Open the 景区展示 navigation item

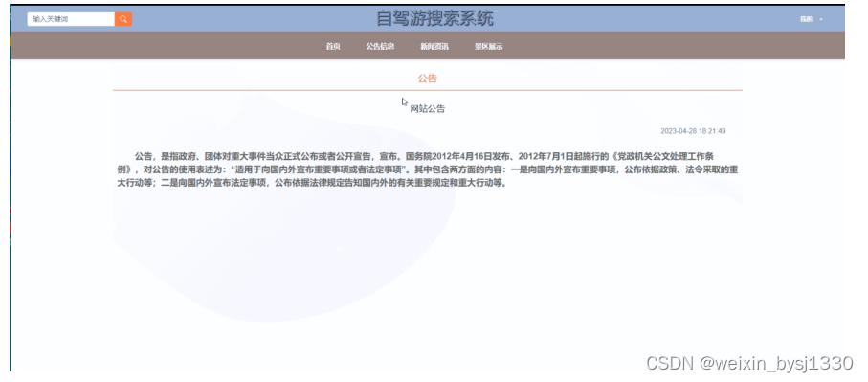point(488,47)
